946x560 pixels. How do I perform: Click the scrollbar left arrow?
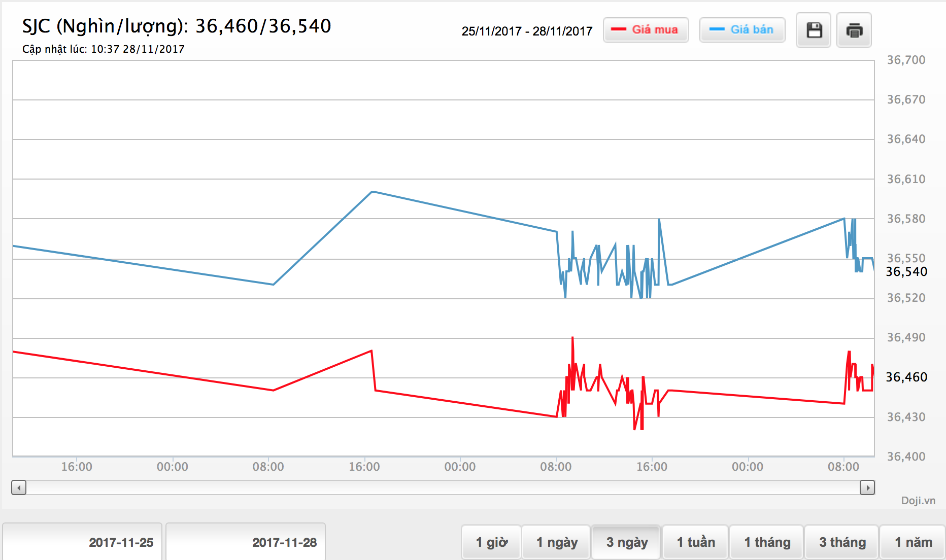(x=19, y=488)
